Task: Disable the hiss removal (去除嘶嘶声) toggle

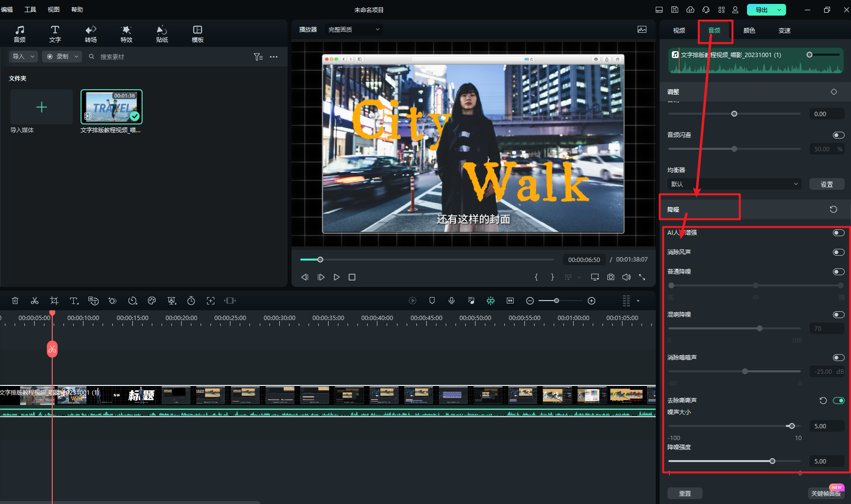Action: click(838, 401)
